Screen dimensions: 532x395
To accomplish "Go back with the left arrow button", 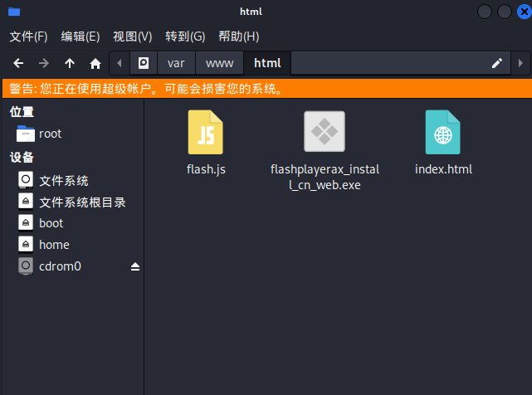I will 18,63.
